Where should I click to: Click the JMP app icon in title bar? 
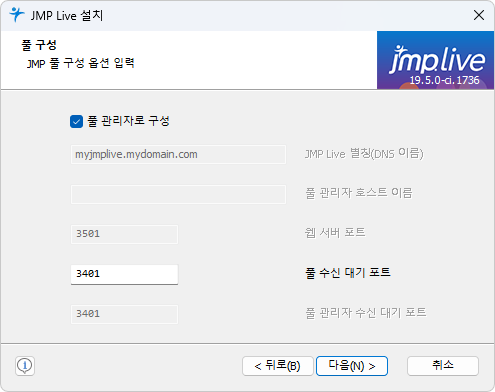point(17,15)
